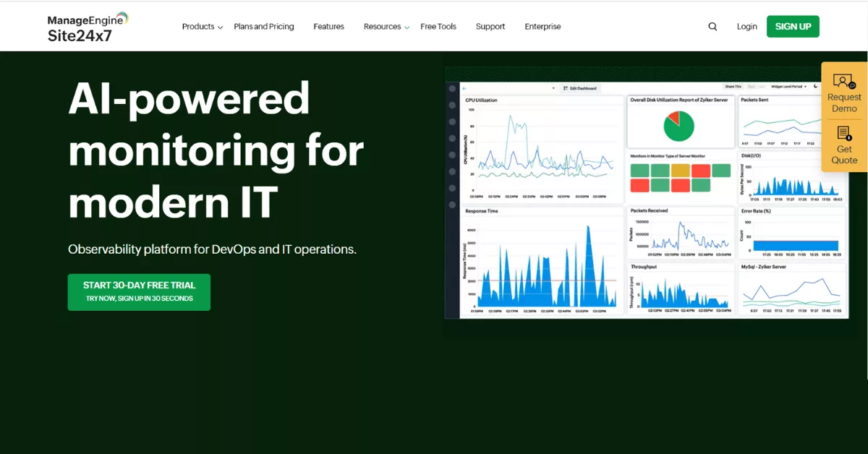This screenshot has height=454, width=868.
Task: Open the Products menu
Action: click(x=198, y=27)
